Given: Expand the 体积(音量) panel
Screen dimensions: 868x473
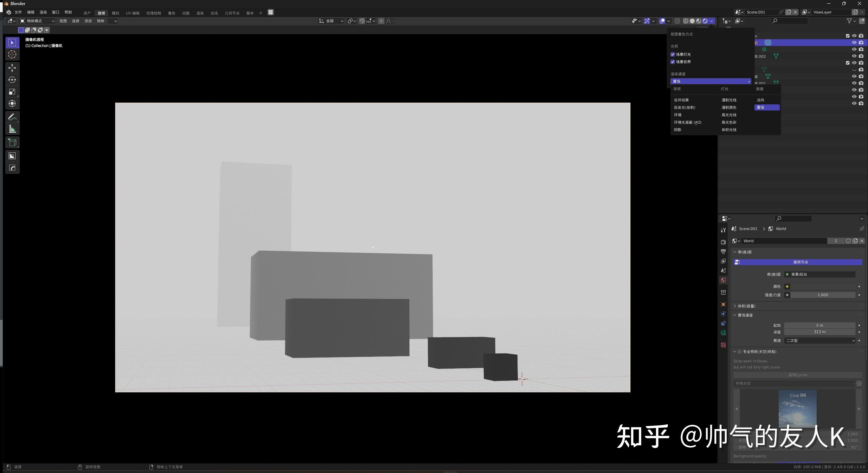Looking at the screenshot, I should (746, 306).
